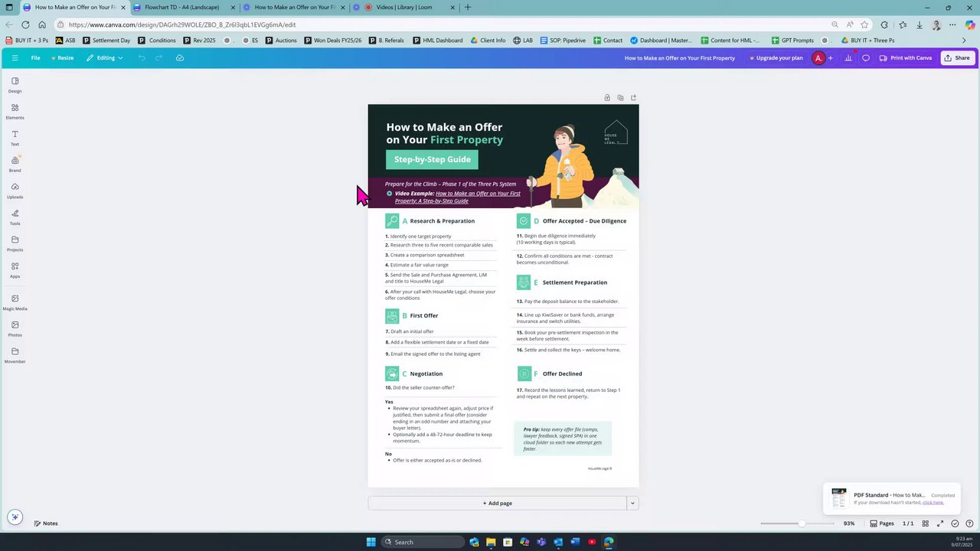Viewport: 980px width, 551px height.
Task: Open Magic Media in sidebar
Action: (15, 303)
